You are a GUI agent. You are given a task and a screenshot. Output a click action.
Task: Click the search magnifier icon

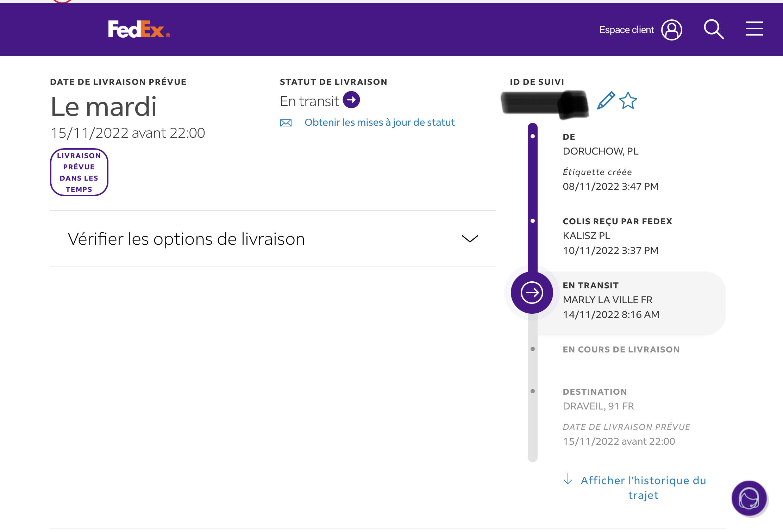point(714,29)
